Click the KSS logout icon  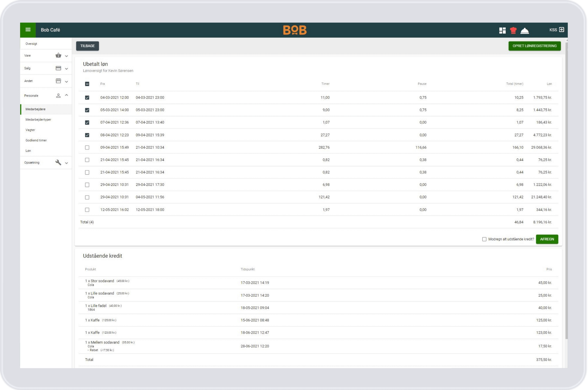tap(561, 30)
